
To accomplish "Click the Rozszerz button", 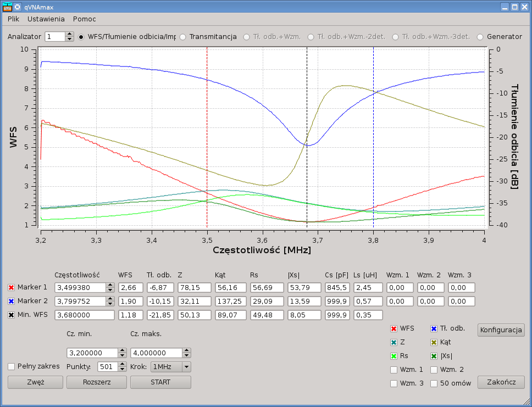I will (x=97, y=382).
